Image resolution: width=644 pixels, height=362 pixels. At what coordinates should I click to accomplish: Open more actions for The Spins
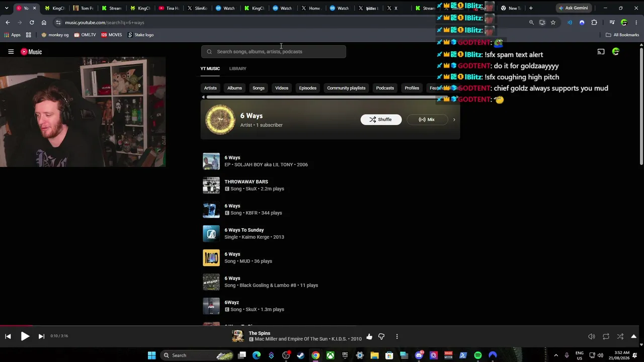[397, 337]
